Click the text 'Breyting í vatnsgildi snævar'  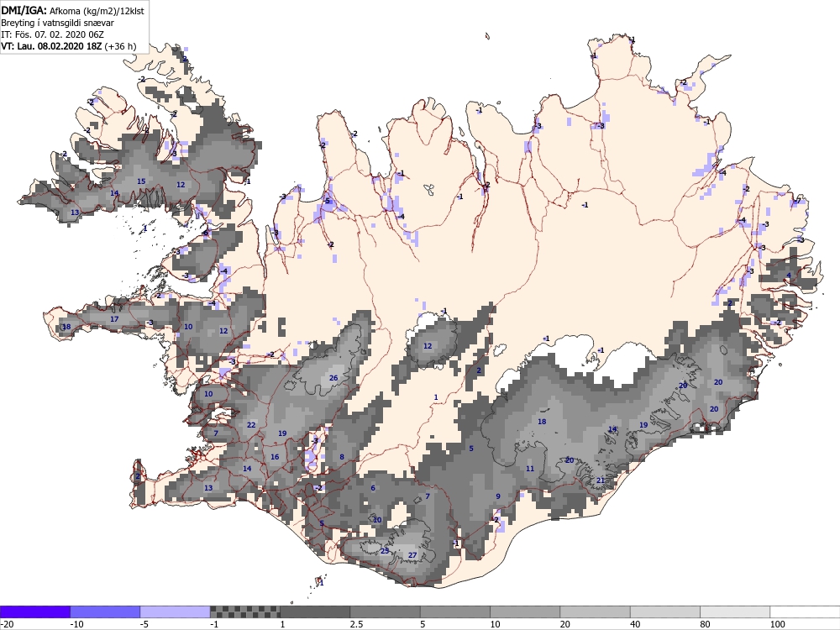[57, 23]
